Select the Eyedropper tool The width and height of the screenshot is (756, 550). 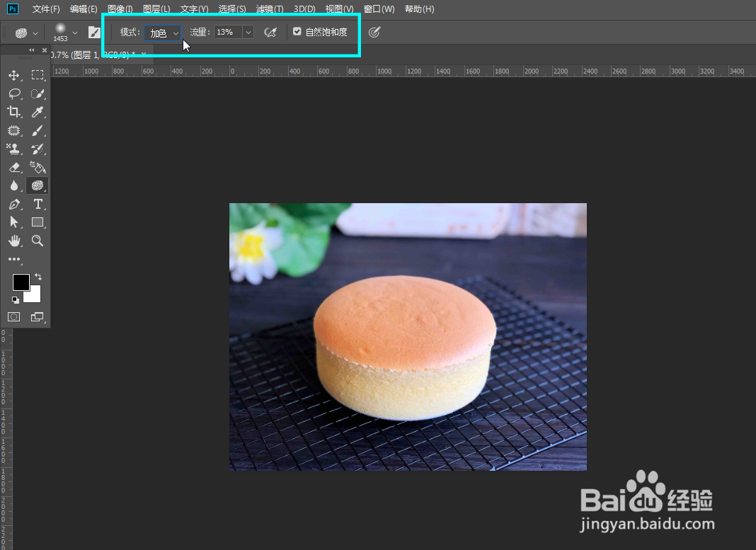(x=37, y=112)
